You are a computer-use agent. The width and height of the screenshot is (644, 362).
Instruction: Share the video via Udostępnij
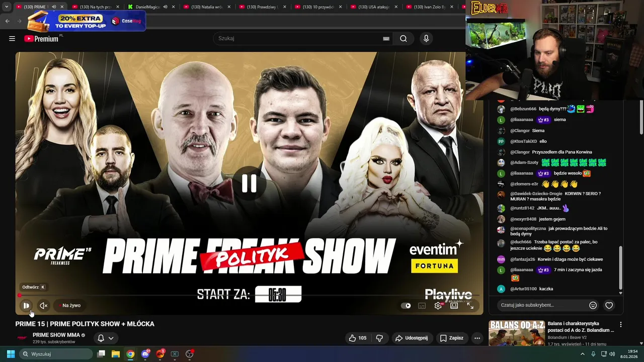pyautogui.click(x=411, y=338)
